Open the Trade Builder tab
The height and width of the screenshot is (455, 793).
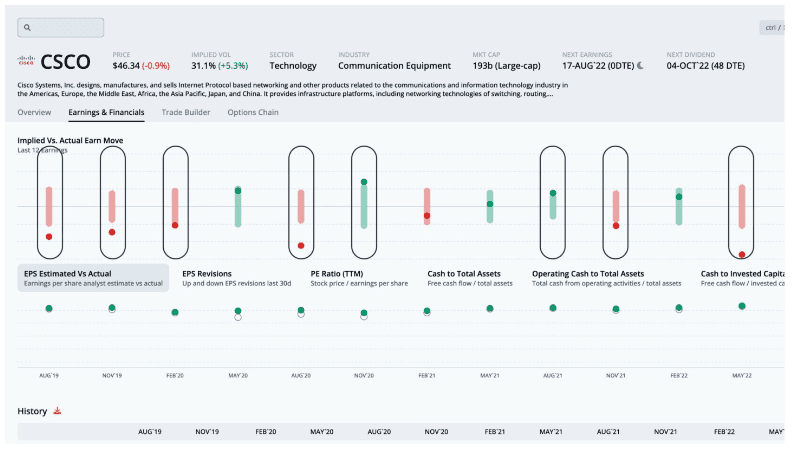(x=186, y=112)
